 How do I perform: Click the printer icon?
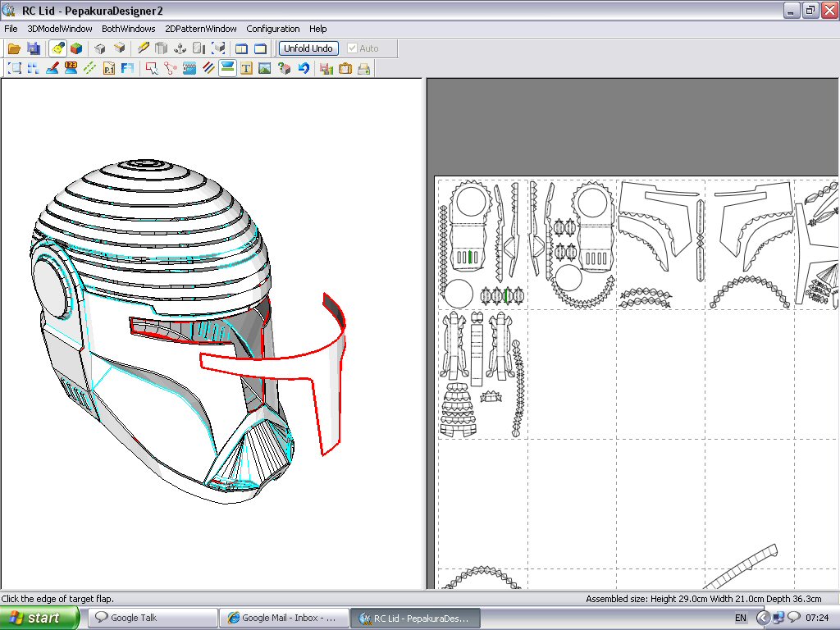(364, 69)
